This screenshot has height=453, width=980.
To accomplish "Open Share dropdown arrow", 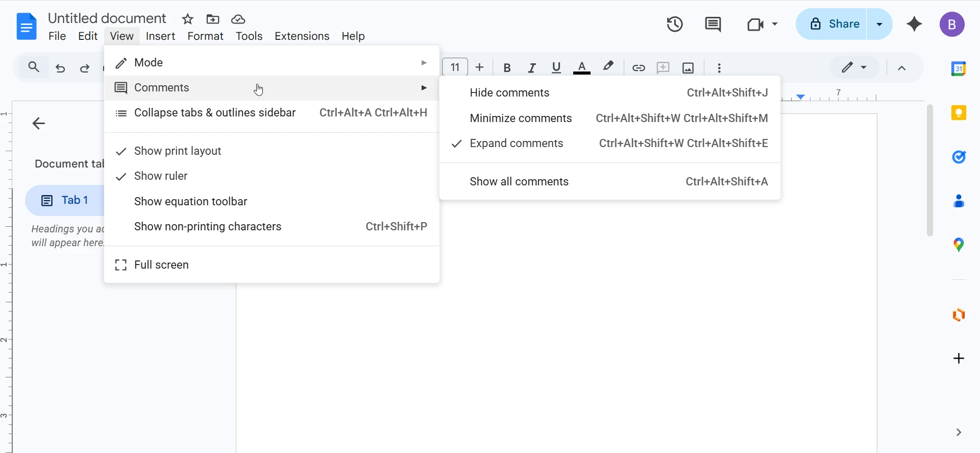I will [879, 24].
